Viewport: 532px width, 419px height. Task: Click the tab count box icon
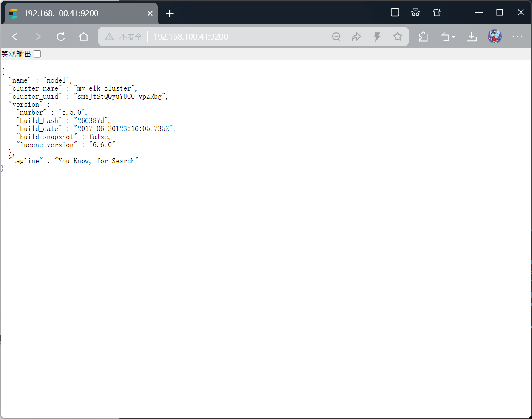395,12
